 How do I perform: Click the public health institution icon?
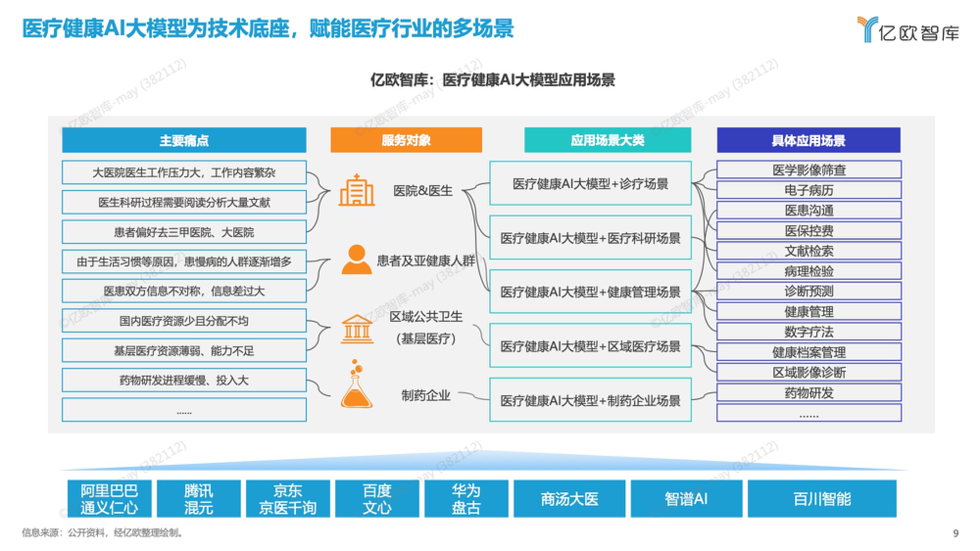(357, 329)
